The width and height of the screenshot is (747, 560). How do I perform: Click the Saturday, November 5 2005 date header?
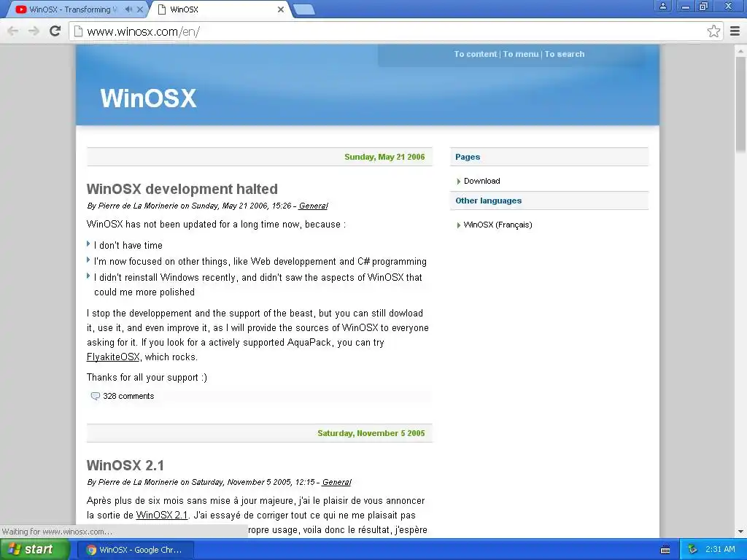(371, 433)
